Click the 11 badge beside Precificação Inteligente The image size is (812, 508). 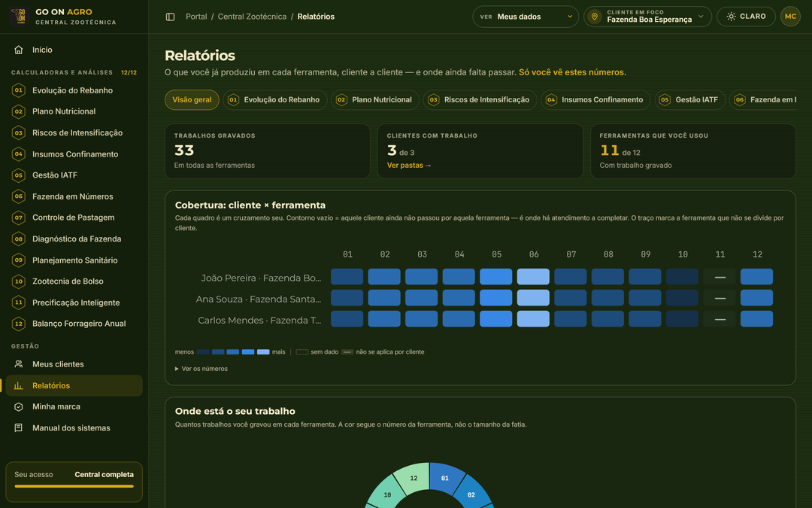pos(19,303)
